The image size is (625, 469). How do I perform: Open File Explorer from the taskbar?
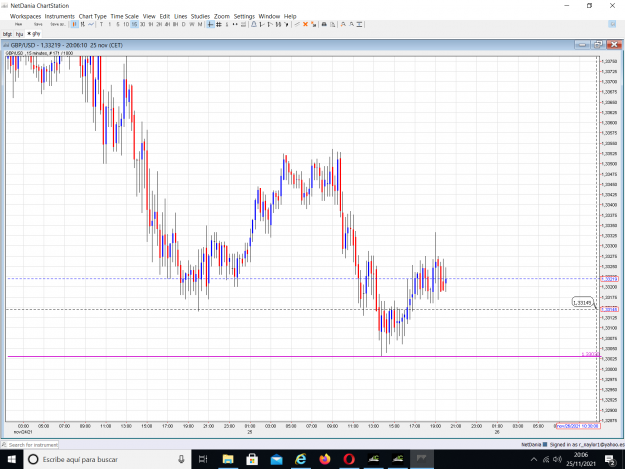tap(228, 459)
